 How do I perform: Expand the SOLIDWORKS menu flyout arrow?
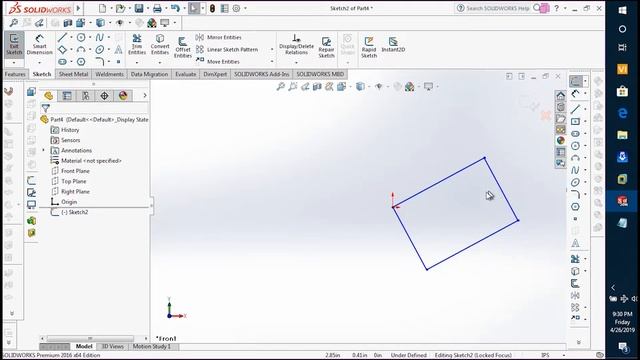click(x=78, y=8)
